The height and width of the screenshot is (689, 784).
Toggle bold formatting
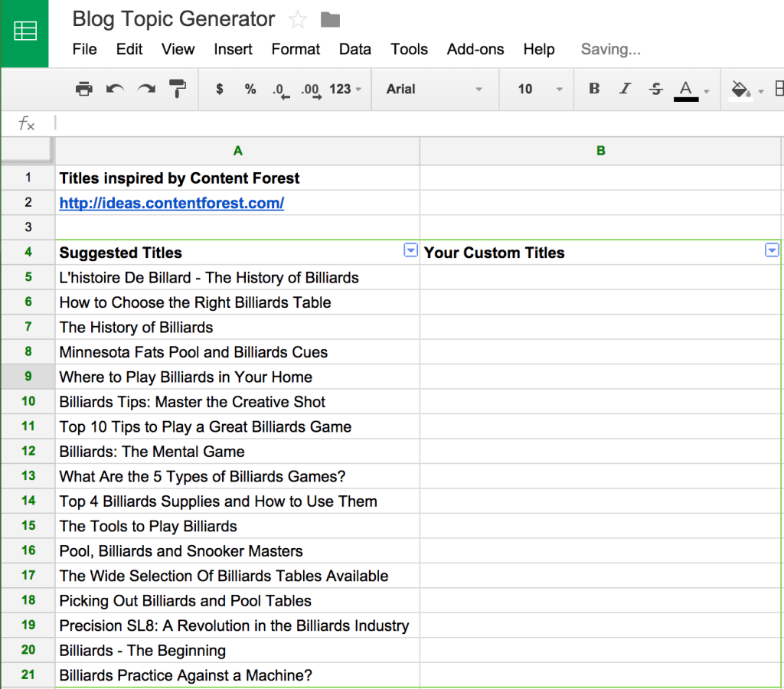click(594, 89)
